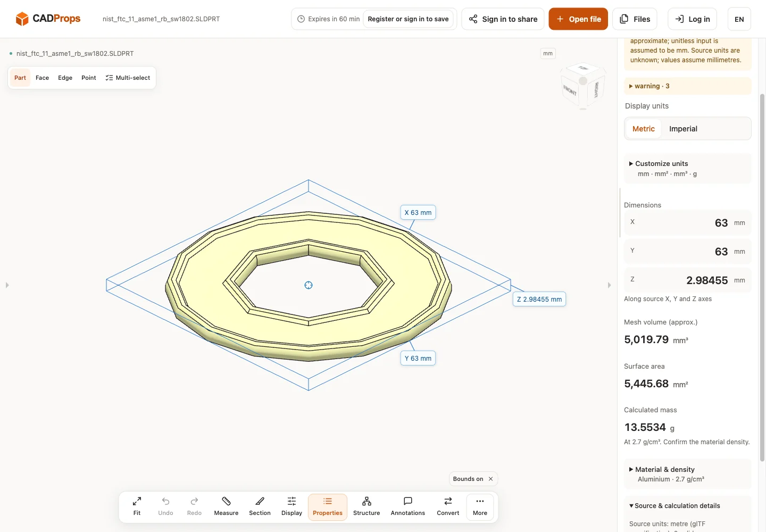
Task: Click the Redo tool
Action: pyautogui.click(x=194, y=506)
